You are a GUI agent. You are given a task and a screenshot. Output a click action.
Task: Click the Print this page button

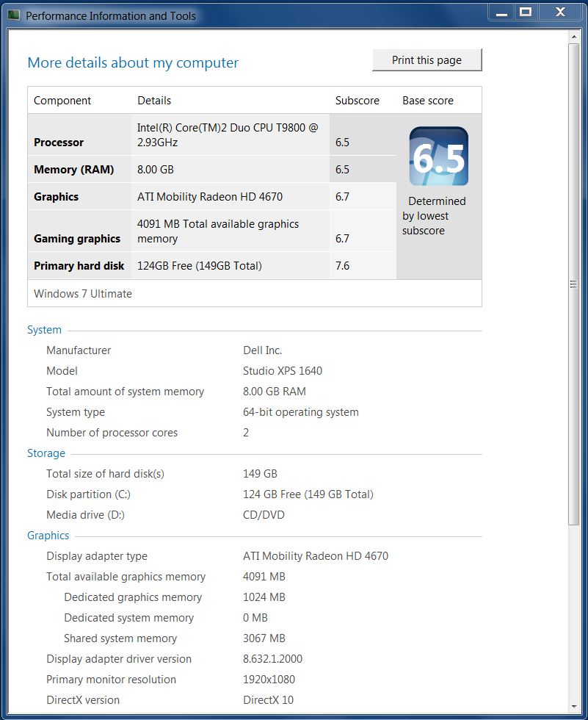427,60
